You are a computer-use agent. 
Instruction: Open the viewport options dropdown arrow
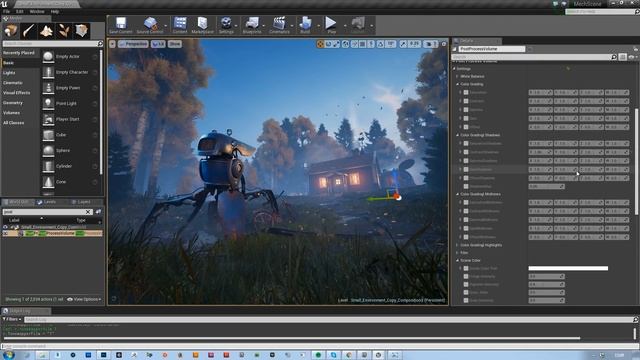tap(112, 44)
